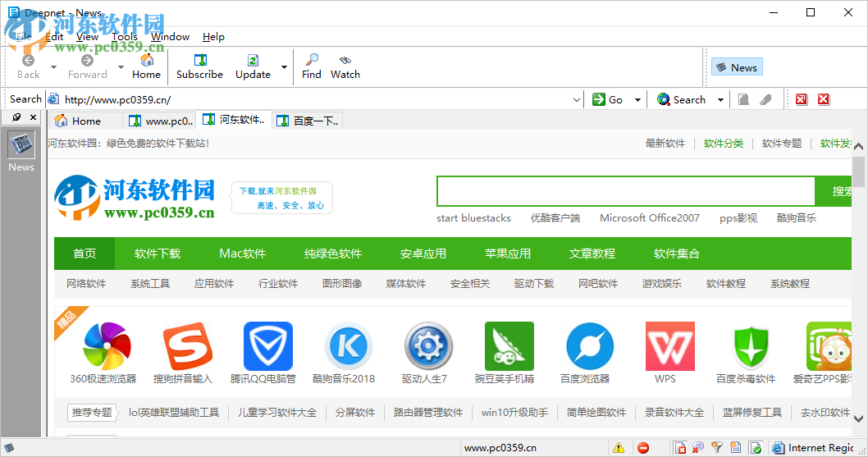Toggle the page-with-green-check status icon
Screen dimensions: 868x457
[x=756, y=448]
